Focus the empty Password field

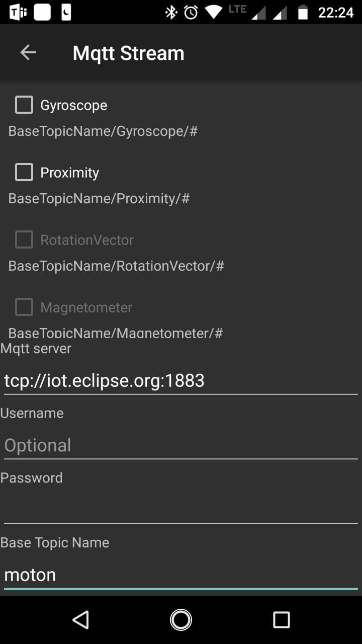pyautogui.click(x=181, y=510)
